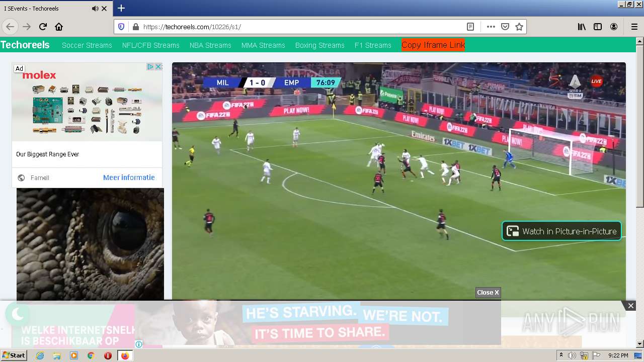Click the dinosaur eye ad image

[x=90, y=244]
